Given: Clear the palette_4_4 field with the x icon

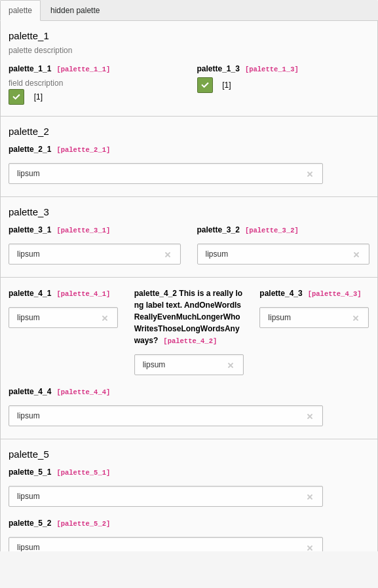Looking at the screenshot, I should click(310, 416).
